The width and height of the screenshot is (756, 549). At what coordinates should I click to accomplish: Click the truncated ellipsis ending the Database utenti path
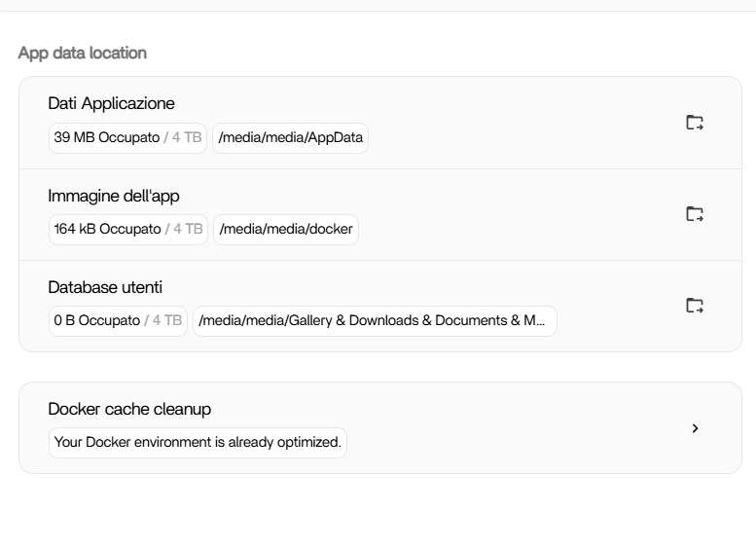click(540, 322)
